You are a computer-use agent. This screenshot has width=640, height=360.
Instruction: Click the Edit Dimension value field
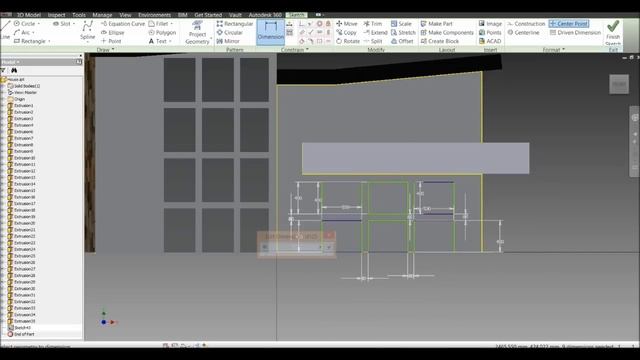point(291,247)
